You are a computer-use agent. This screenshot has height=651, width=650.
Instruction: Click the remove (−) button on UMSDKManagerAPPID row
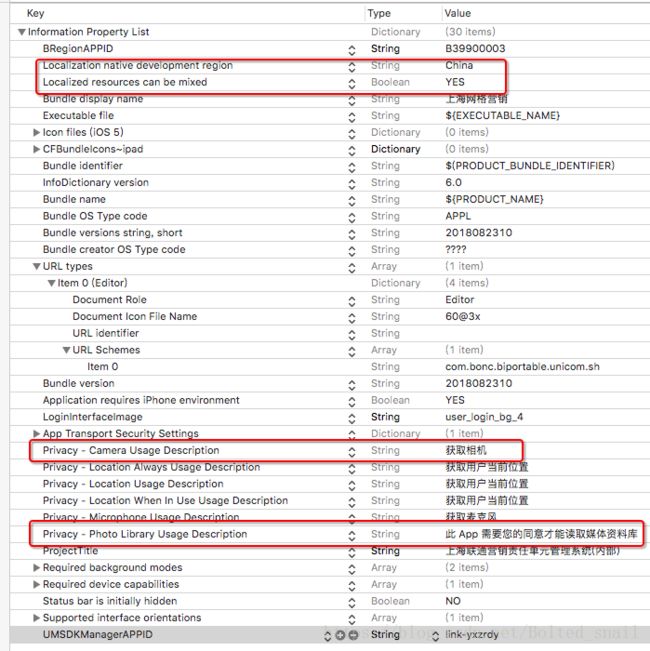click(x=353, y=635)
